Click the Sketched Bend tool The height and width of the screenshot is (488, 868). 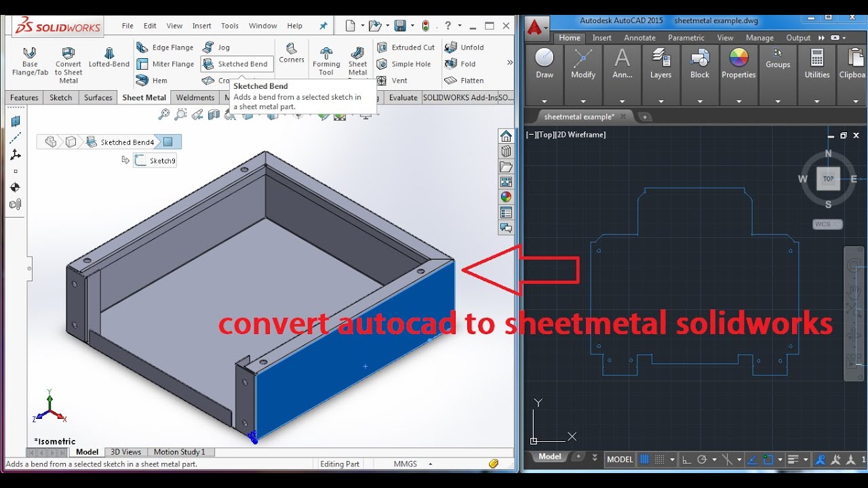tap(237, 64)
